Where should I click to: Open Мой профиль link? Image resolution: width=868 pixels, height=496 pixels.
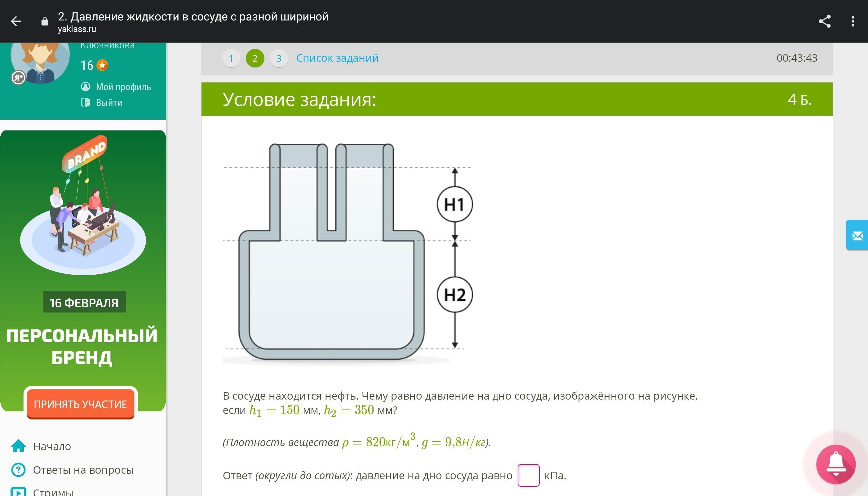point(123,87)
